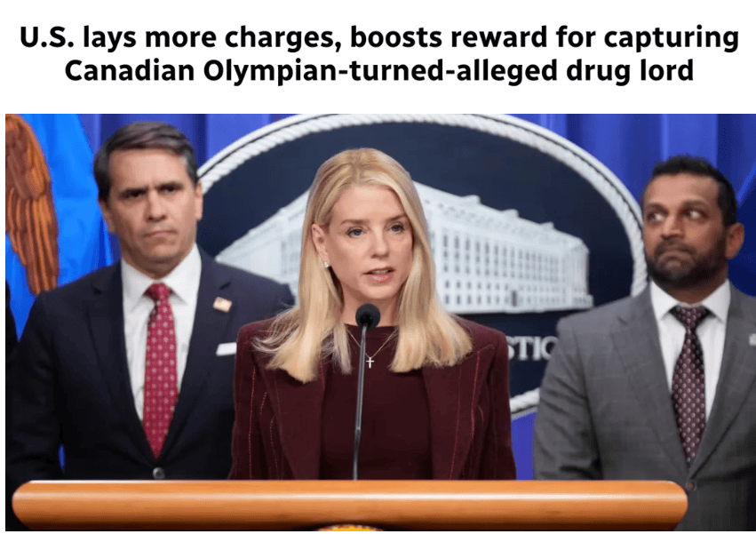Click the 'STIC' lettering on the seal
Viewport: 756px width, 534px height.
[533, 349]
